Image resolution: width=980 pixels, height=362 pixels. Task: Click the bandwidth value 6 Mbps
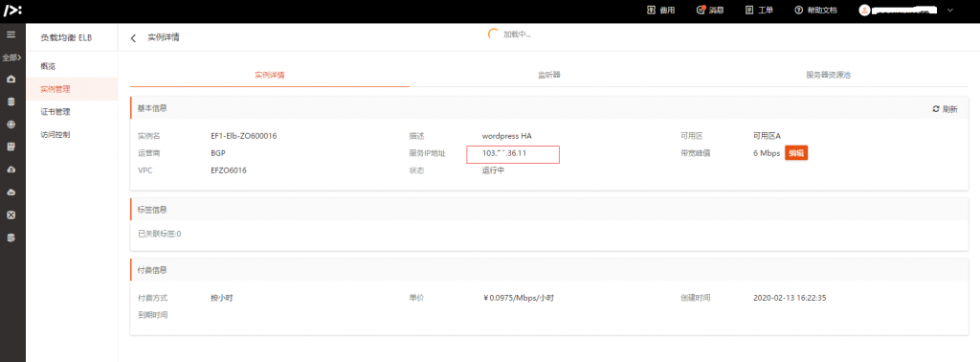(x=767, y=153)
